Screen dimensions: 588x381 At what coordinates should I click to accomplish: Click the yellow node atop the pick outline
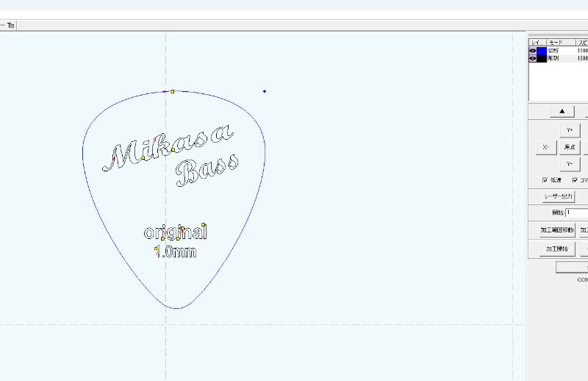[x=172, y=91]
